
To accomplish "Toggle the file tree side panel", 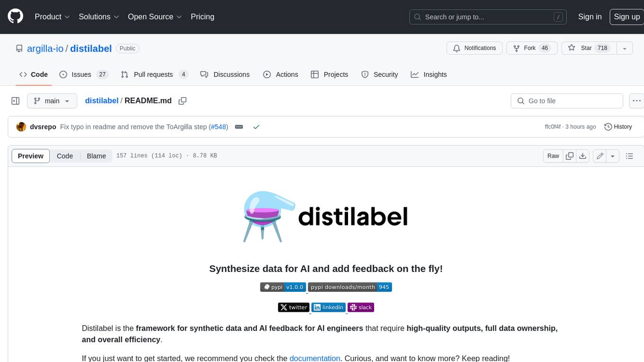I will [15, 101].
